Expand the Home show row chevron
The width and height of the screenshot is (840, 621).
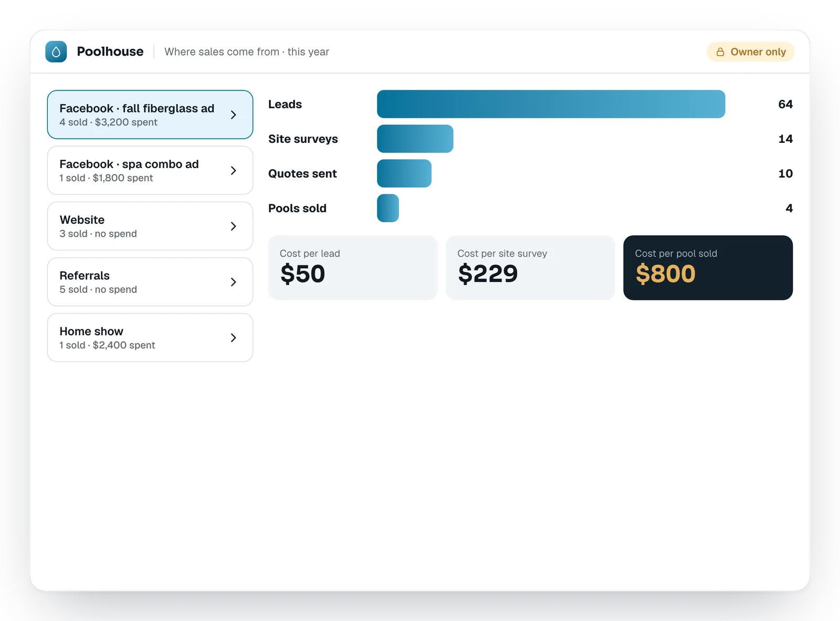click(234, 337)
